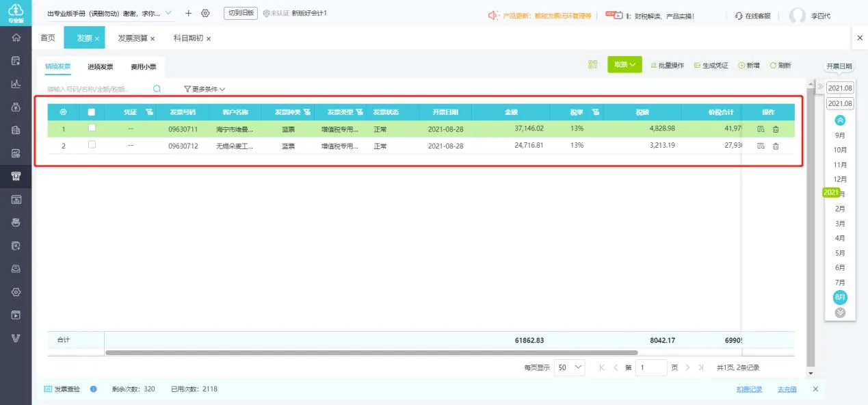View details of invoice 09630712
Viewport: 868px width, 405px height.
(761, 146)
